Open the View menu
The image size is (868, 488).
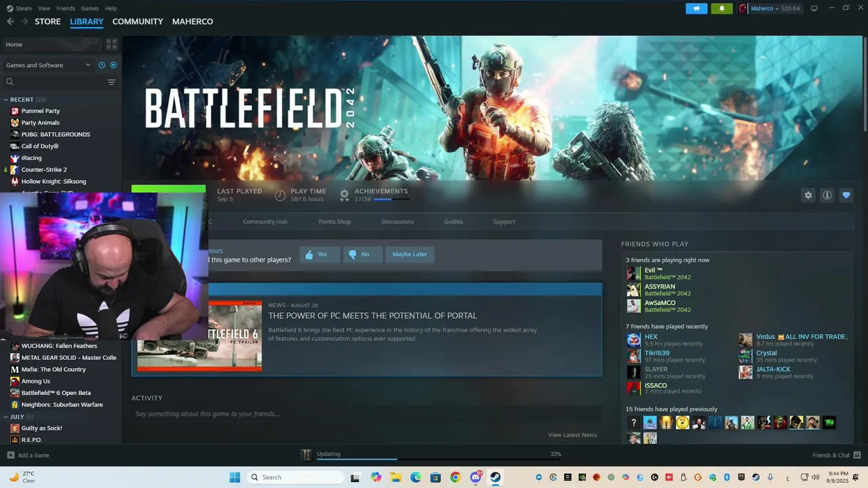tap(44, 8)
